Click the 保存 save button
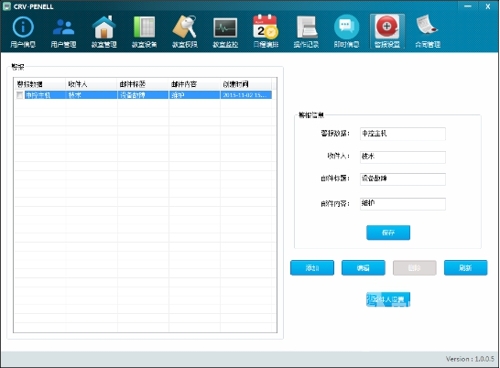 tap(388, 233)
